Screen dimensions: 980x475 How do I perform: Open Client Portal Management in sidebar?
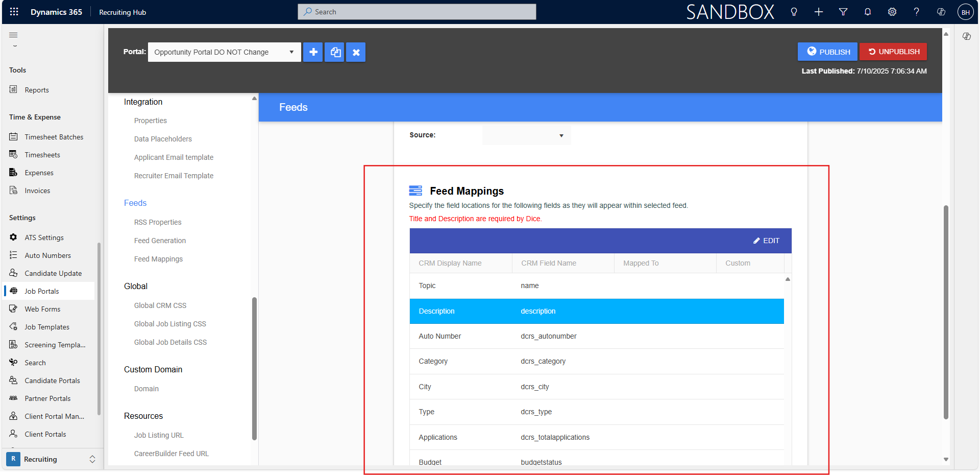(55, 416)
